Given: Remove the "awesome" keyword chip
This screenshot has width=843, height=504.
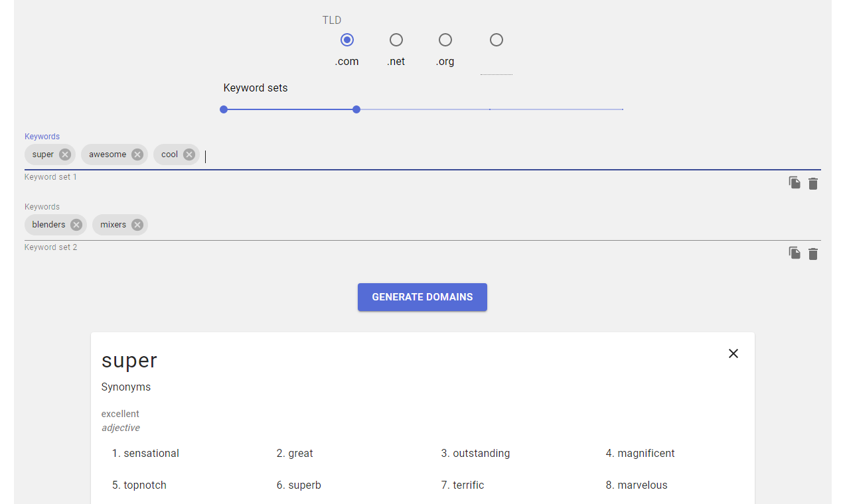Looking at the screenshot, I should pos(137,154).
